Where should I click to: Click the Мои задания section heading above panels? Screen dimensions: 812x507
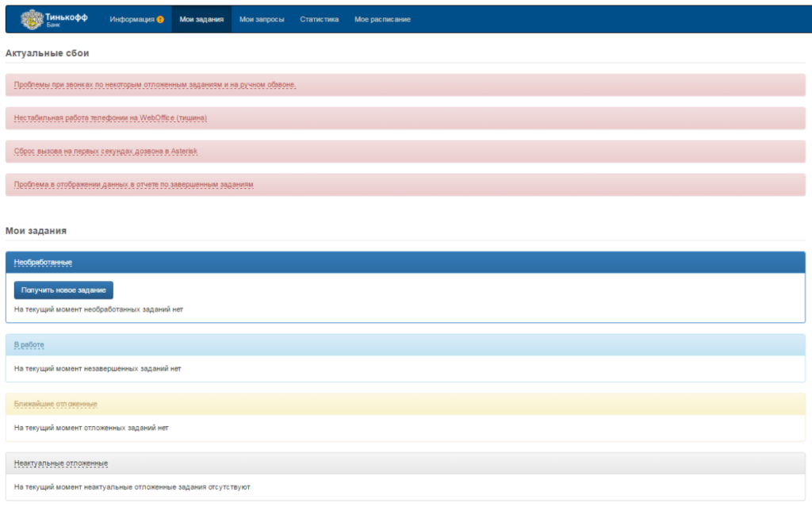coord(36,231)
